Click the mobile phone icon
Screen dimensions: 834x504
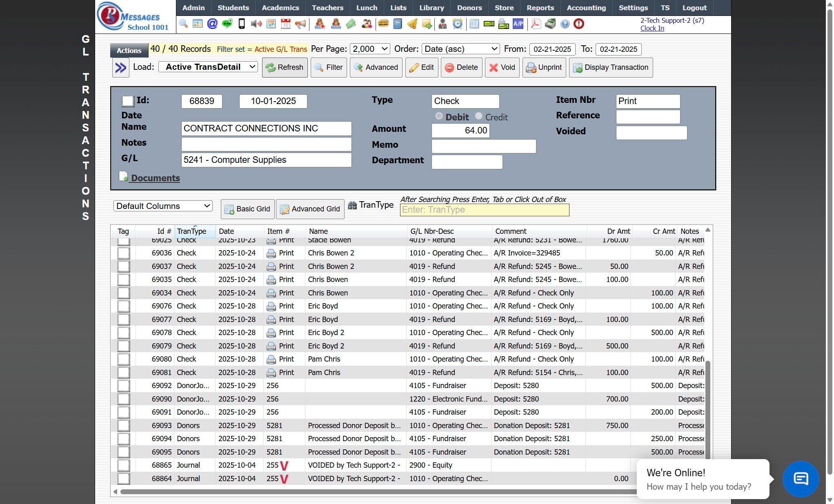coord(242,24)
